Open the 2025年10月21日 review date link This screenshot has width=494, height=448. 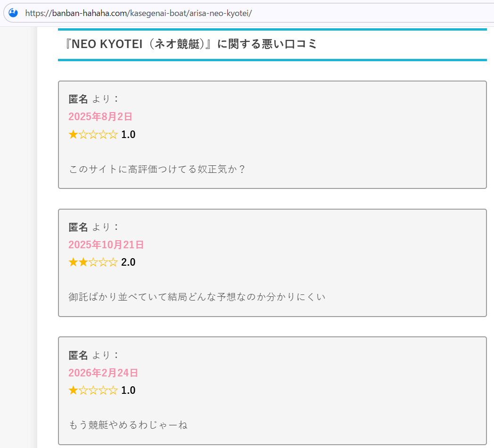pyautogui.click(x=106, y=244)
